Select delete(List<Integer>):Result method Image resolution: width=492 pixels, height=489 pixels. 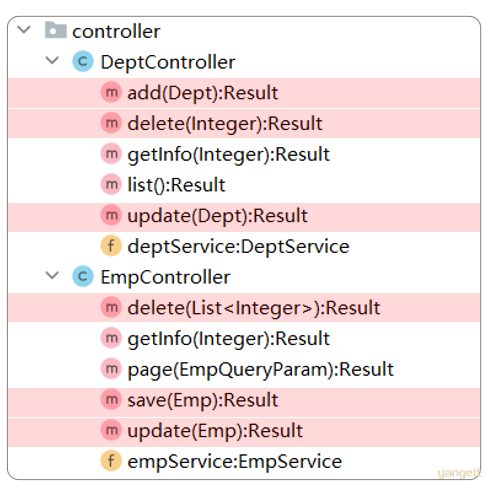pos(244,308)
